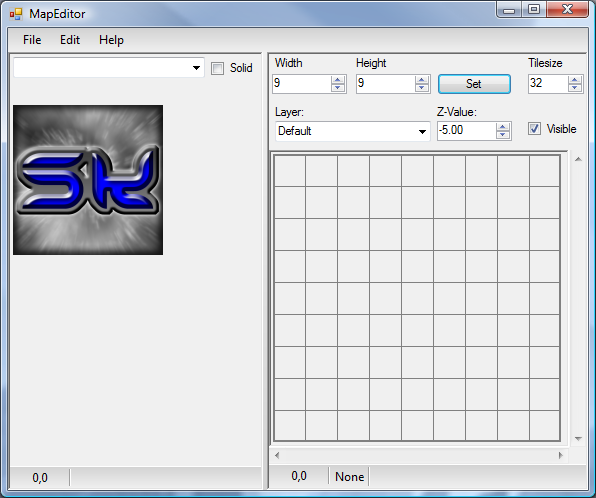
Task: Open the File menu
Action: click(32, 40)
